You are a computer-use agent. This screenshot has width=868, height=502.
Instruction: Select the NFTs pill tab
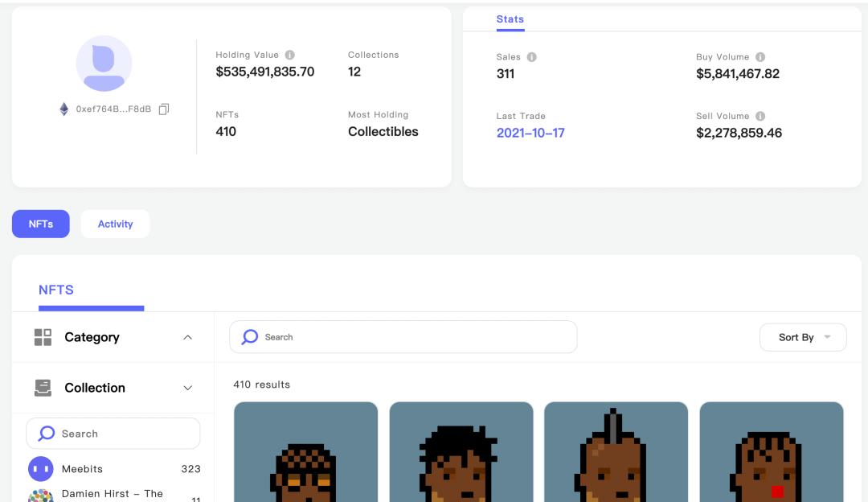pos(41,224)
